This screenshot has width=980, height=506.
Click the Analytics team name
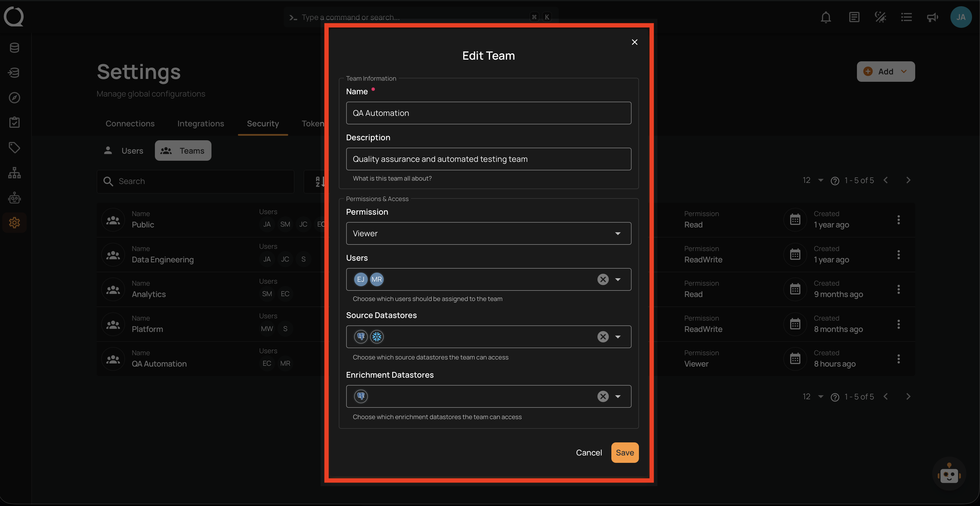coord(149,294)
